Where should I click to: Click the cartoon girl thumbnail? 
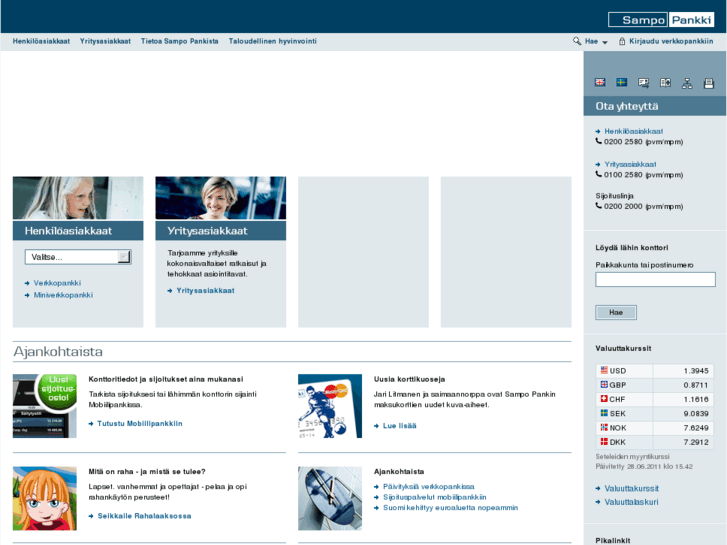coord(45,498)
